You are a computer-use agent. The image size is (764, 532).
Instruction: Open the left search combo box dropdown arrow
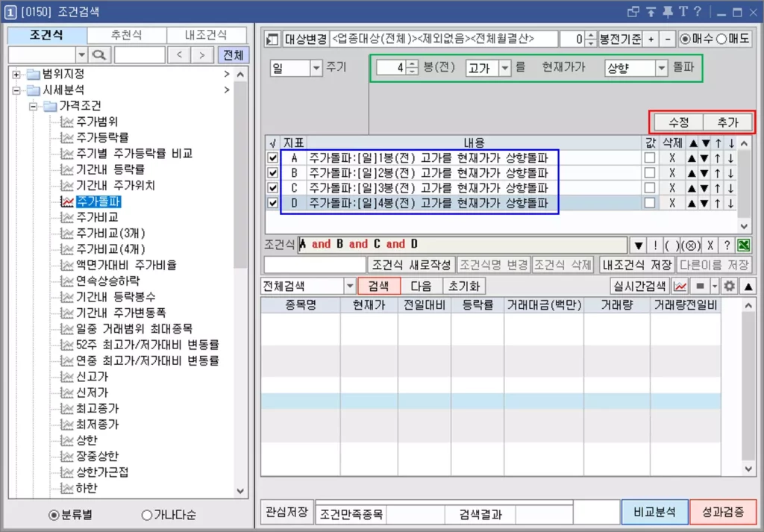click(x=81, y=54)
